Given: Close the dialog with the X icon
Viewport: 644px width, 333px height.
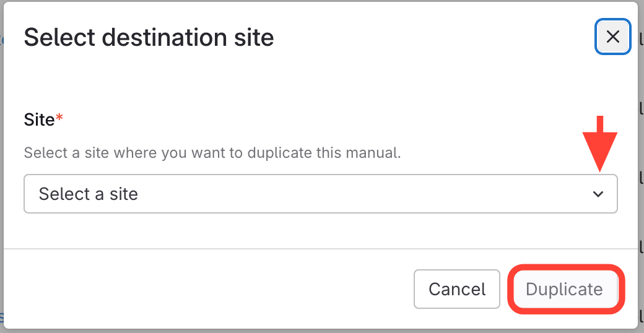Looking at the screenshot, I should click(x=612, y=37).
